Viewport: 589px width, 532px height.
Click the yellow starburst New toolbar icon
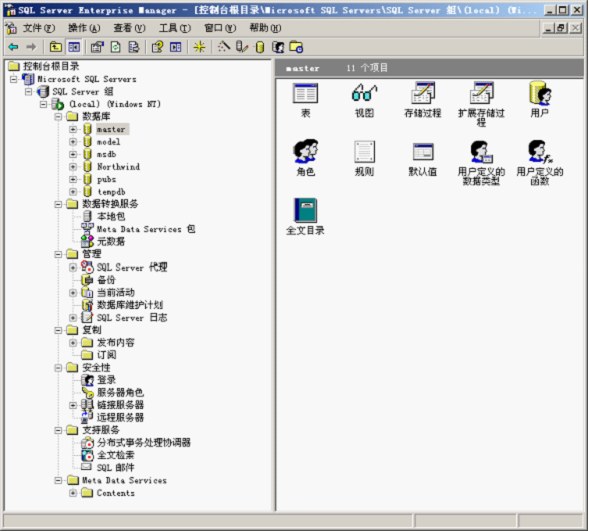click(x=199, y=47)
